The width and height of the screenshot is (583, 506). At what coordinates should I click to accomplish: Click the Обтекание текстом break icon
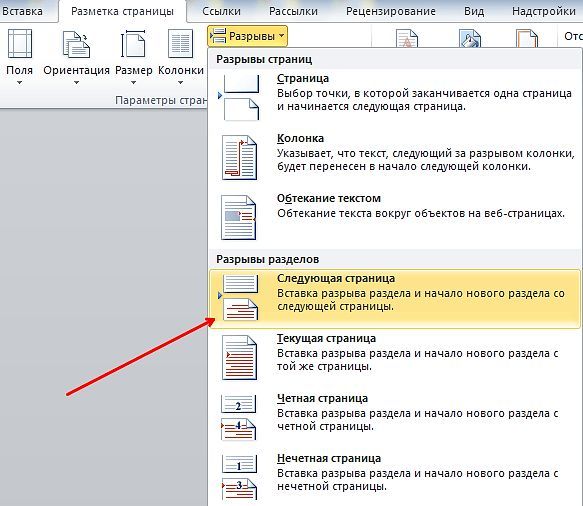click(238, 217)
